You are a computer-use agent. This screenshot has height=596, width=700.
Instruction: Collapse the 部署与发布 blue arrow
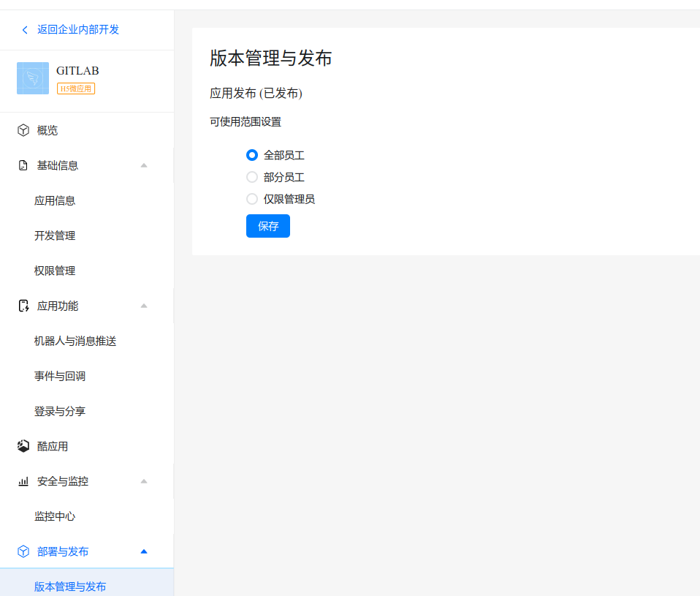point(144,551)
